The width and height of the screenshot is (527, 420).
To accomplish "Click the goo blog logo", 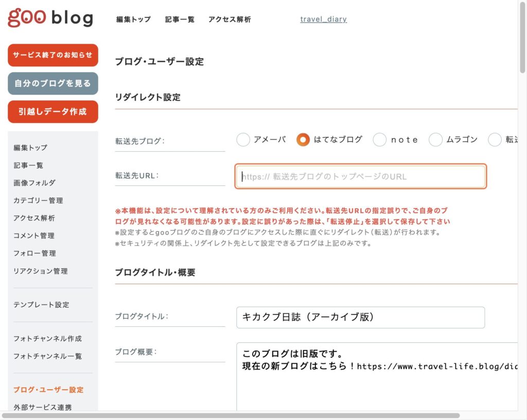I will coord(50,19).
